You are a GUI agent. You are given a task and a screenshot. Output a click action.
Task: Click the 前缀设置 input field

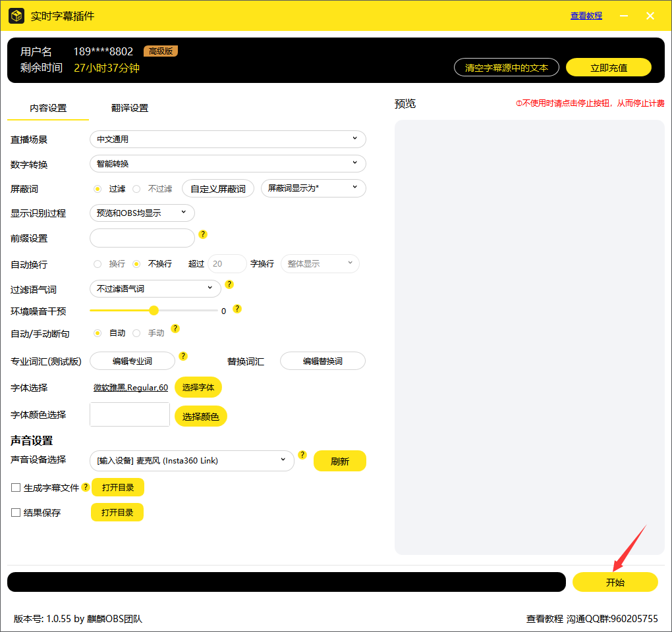tap(142, 238)
